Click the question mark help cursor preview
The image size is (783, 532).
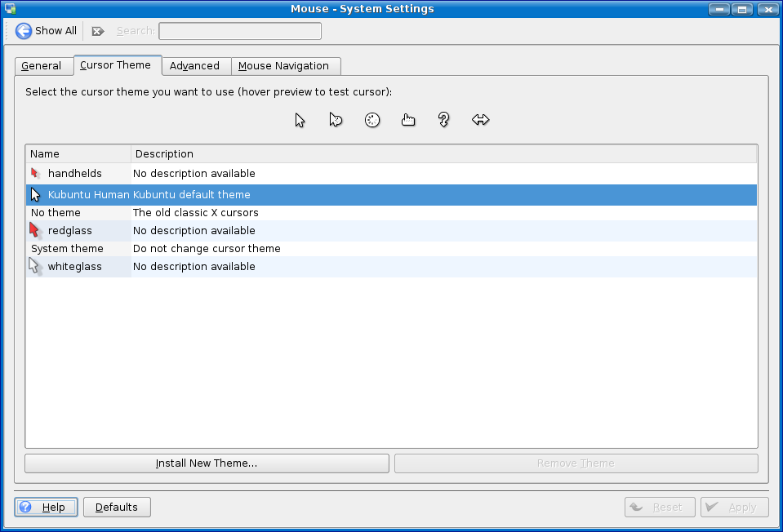tap(443, 120)
